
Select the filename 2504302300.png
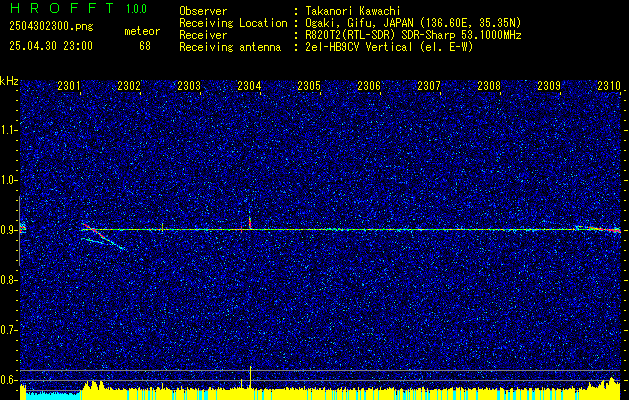click(51, 27)
